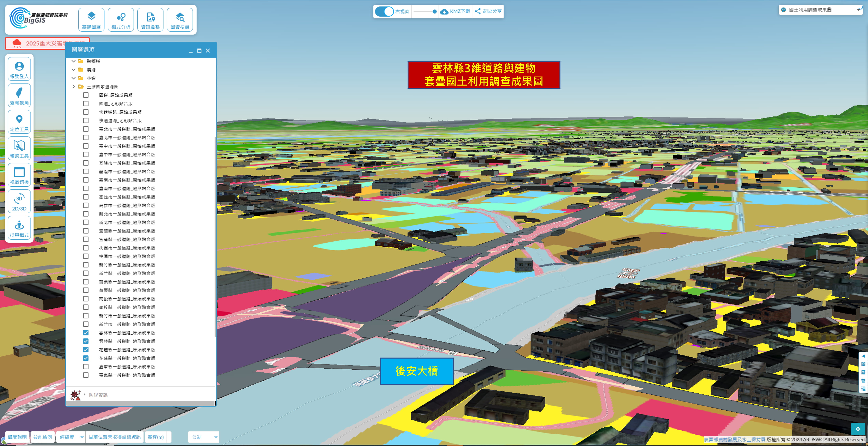This screenshot has width=868, height=446.
Task: Enter 街景模式 street view mode
Action: (x=19, y=228)
